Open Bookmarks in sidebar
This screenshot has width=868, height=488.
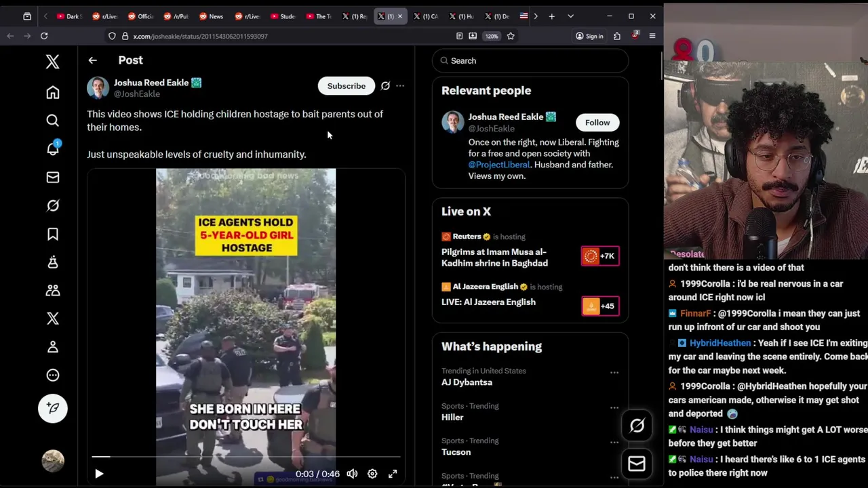(x=52, y=234)
